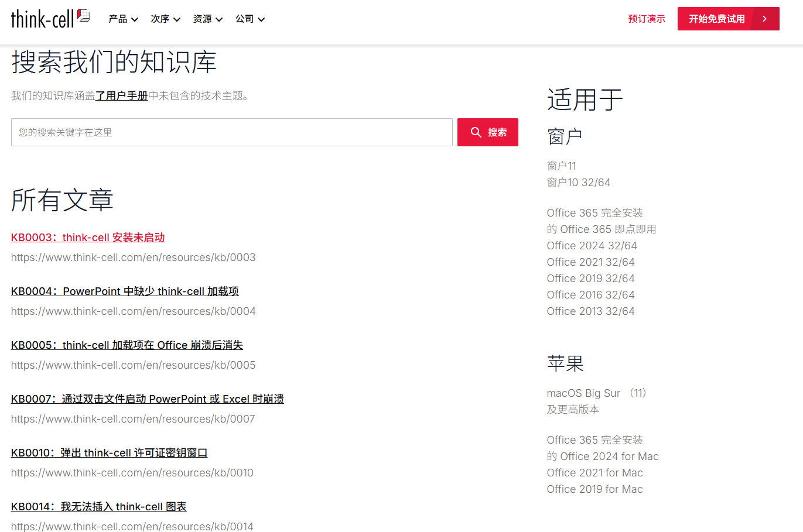Click the 适用于 heading
803x532 pixels.
click(x=585, y=99)
